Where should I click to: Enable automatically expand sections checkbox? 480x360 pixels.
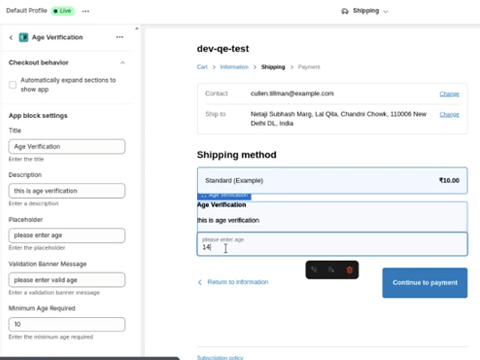click(x=13, y=85)
